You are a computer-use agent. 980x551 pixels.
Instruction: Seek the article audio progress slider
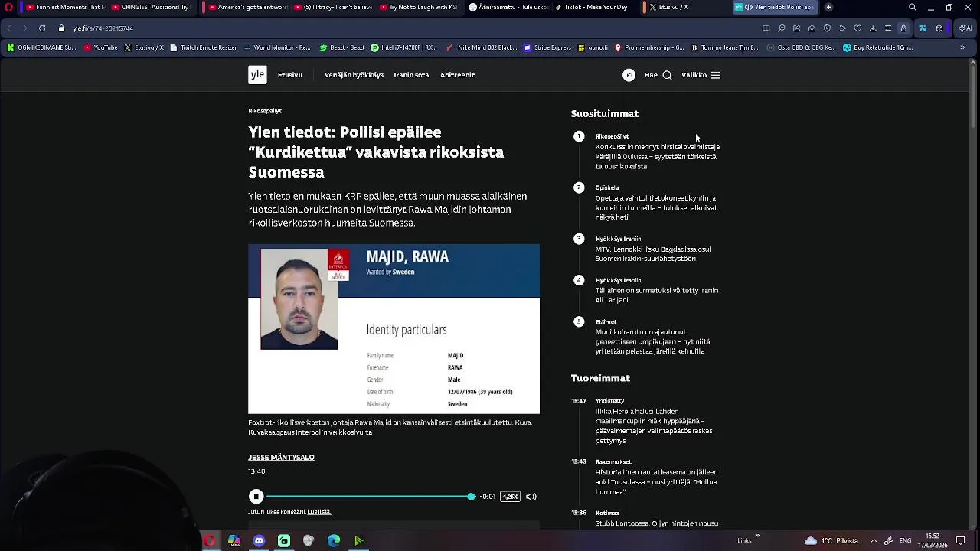[x=371, y=497]
